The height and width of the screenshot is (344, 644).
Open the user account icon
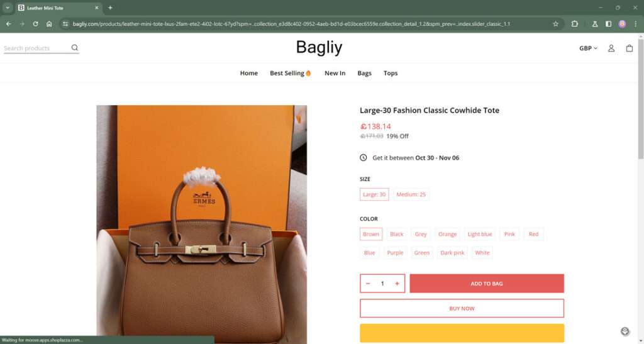pyautogui.click(x=611, y=48)
